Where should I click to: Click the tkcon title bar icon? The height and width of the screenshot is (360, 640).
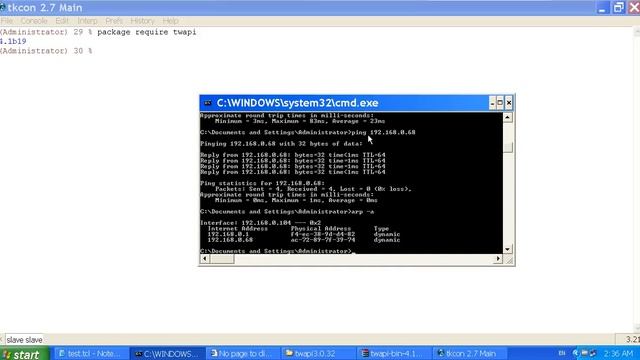[x=2, y=7]
